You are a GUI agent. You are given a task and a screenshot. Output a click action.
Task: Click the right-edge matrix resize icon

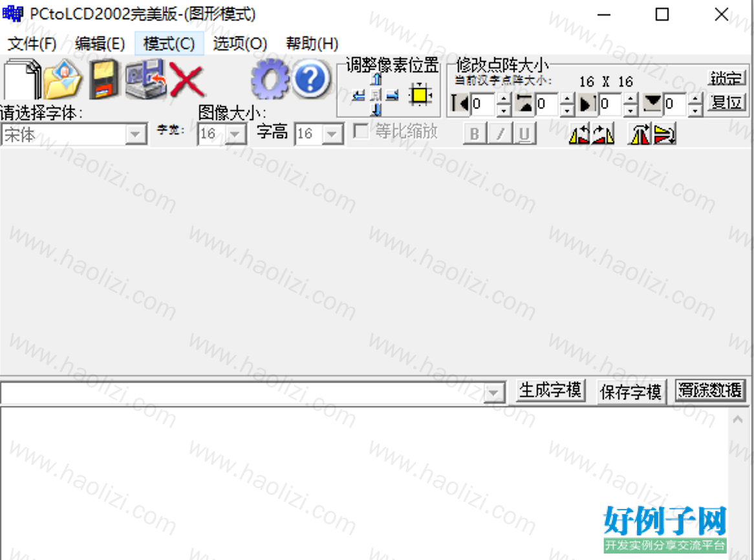point(588,103)
